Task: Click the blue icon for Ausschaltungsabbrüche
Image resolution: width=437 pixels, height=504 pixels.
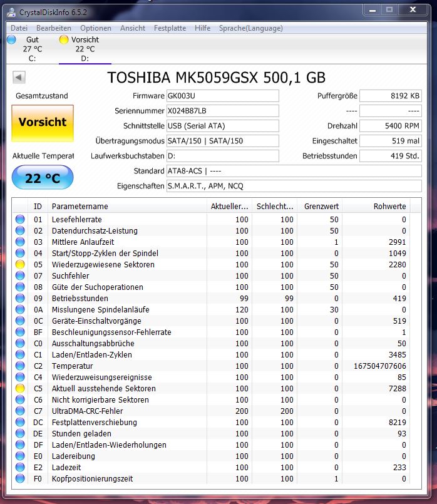Action: tap(20, 343)
